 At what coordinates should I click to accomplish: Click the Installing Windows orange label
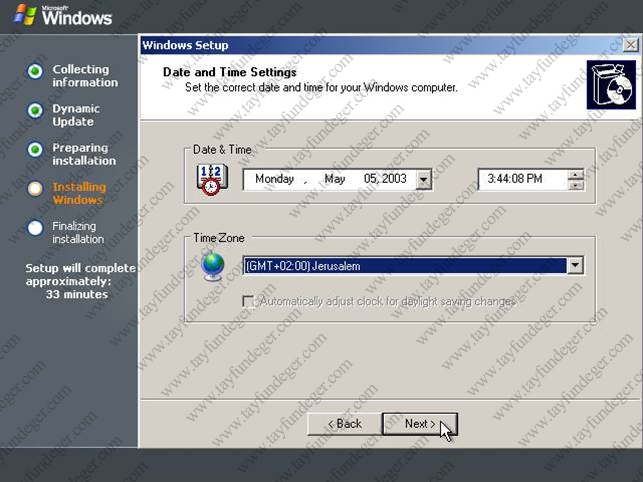[79, 193]
